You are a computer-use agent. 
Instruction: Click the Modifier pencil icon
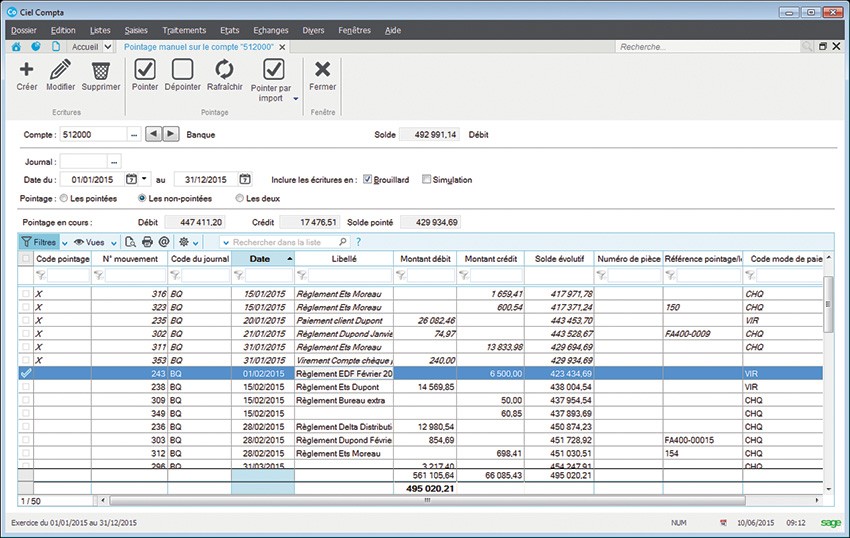tap(60, 69)
